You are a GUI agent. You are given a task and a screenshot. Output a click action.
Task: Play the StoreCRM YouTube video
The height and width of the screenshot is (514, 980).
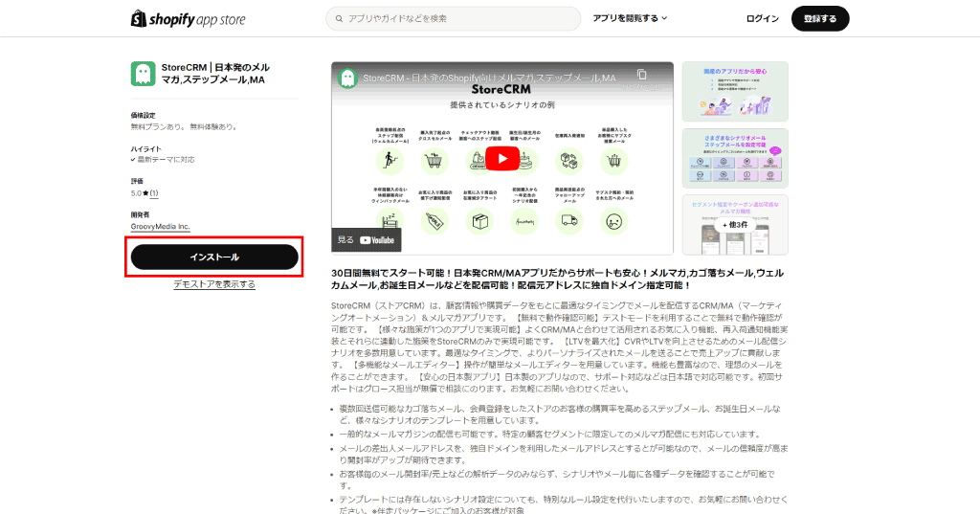(501, 158)
